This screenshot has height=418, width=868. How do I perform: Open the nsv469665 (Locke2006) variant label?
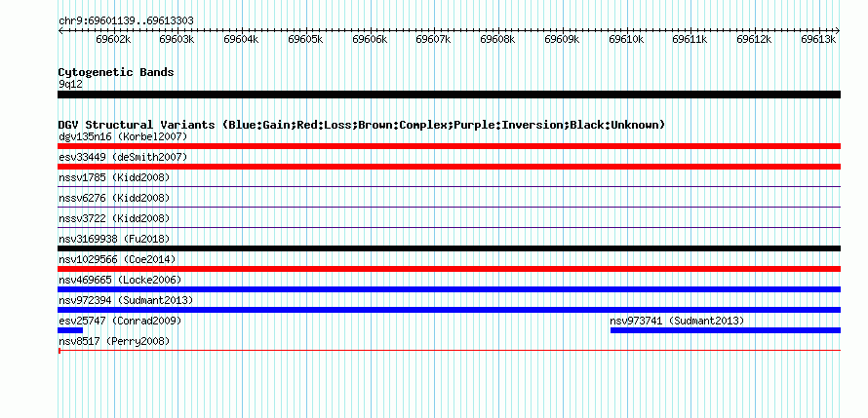point(120,280)
